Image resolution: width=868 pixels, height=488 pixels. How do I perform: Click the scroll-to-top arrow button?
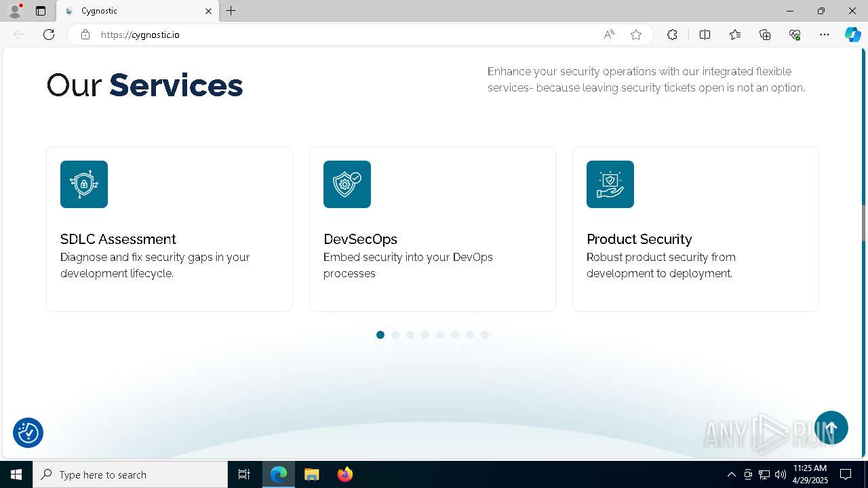pos(831,428)
